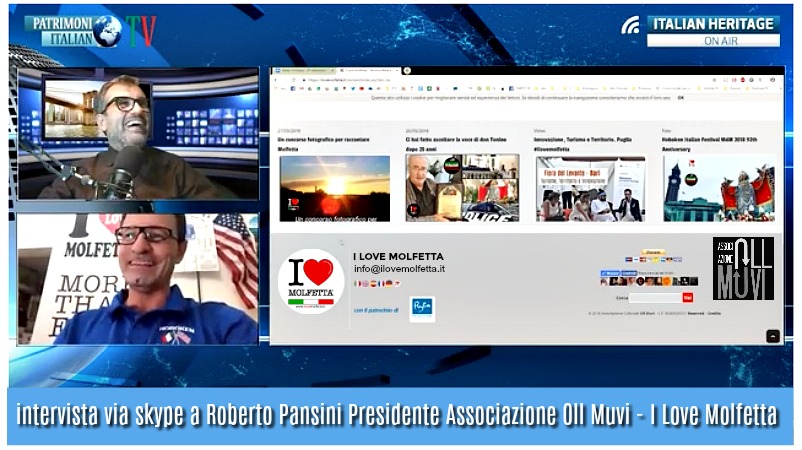Click the 'I LOVE MOLFETTA' footer heading
The width and height of the screenshot is (802, 450).
[x=398, y=257]
